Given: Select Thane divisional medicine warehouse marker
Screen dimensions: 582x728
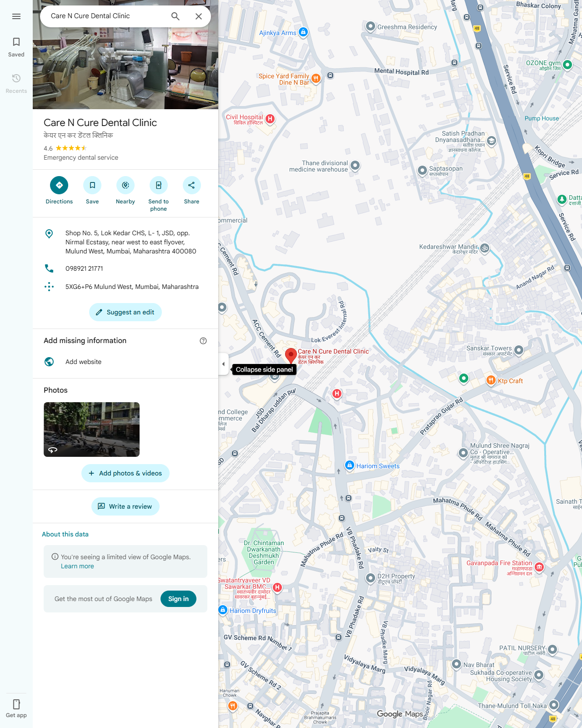Looking at the screenshot, I should [x=356, y=166].
